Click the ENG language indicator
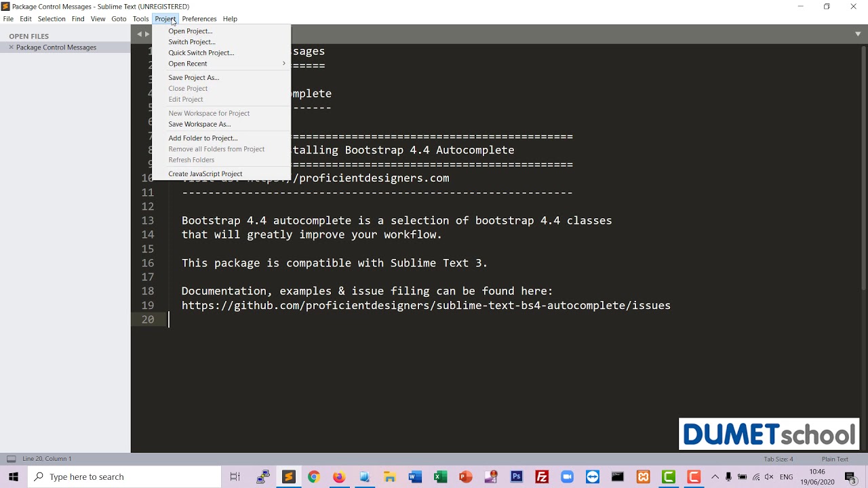This screenshot has width=868, height=488. click(787, 476)
